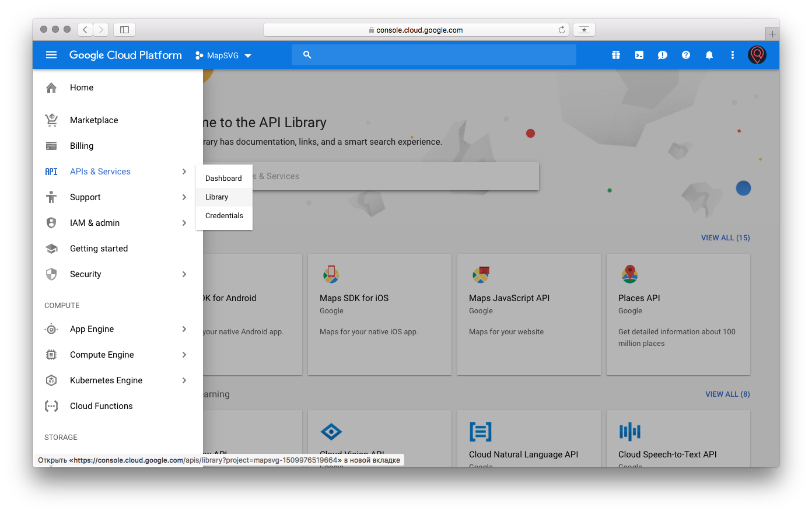Image resolution: width=812 pixels, height=514 pixels.
Task: Click the Security shield icon
Action: [x=51, y=274]
